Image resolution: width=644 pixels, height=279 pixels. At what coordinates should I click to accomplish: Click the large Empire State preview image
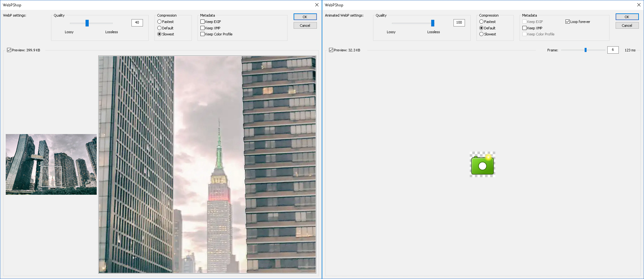pyautogui.click(x=207, y=164)
